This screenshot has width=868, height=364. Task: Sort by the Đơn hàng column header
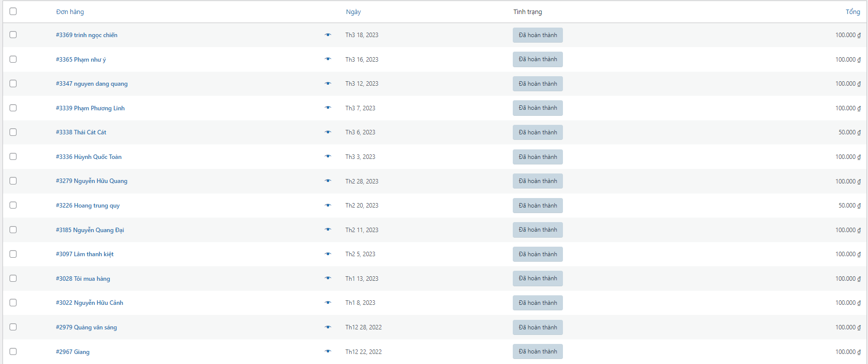point(70,12)
